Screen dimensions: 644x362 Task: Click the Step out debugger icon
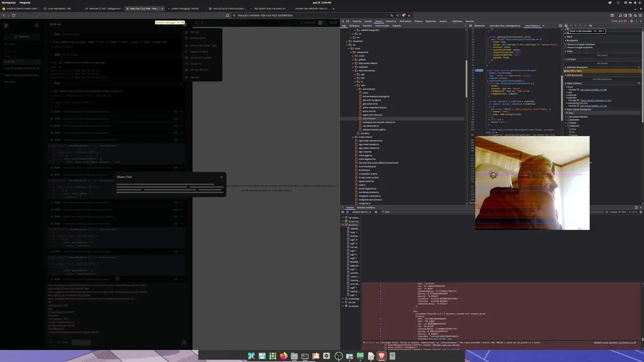click(581, 26)
